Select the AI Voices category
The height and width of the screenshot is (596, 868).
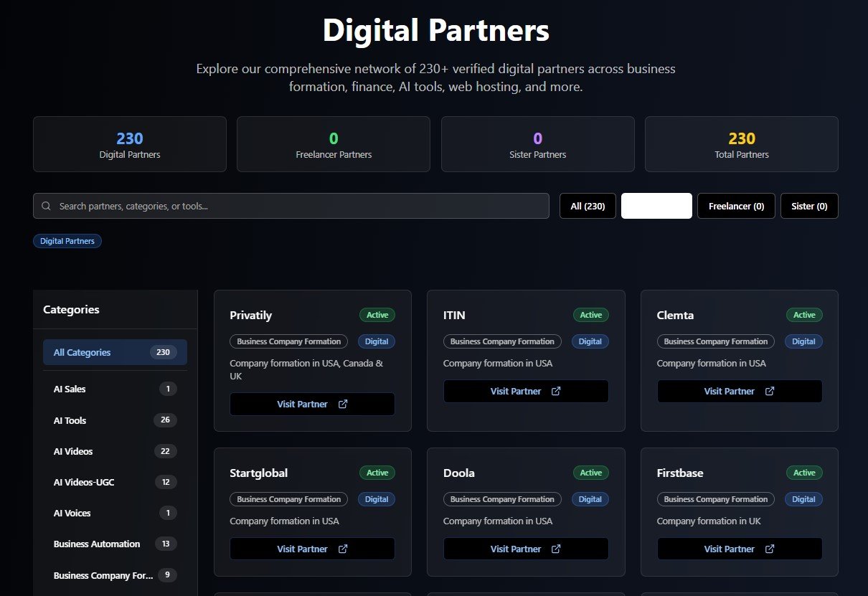(x=115, y=513)
